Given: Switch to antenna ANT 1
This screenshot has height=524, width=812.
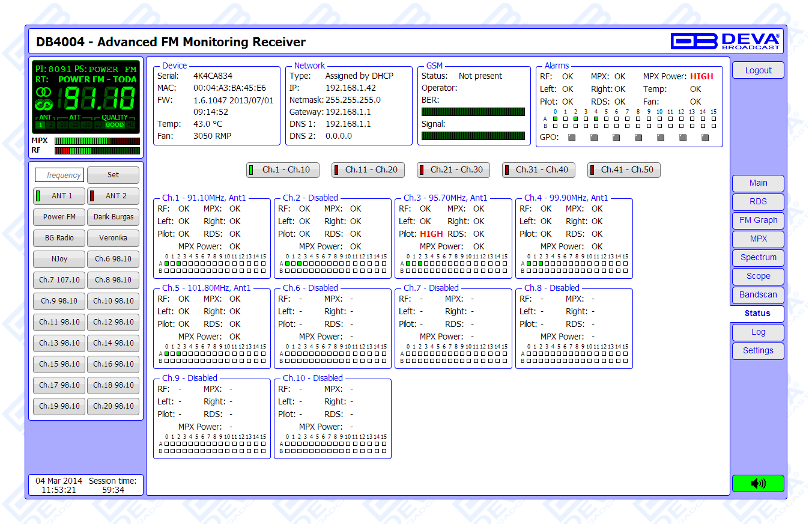Looking at the screenshot, I should pyautogui.click(x=59, y=196).
